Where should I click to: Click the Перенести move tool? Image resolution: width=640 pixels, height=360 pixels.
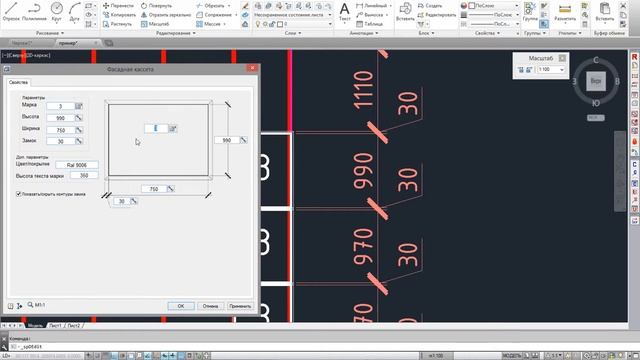click(118, 6)
